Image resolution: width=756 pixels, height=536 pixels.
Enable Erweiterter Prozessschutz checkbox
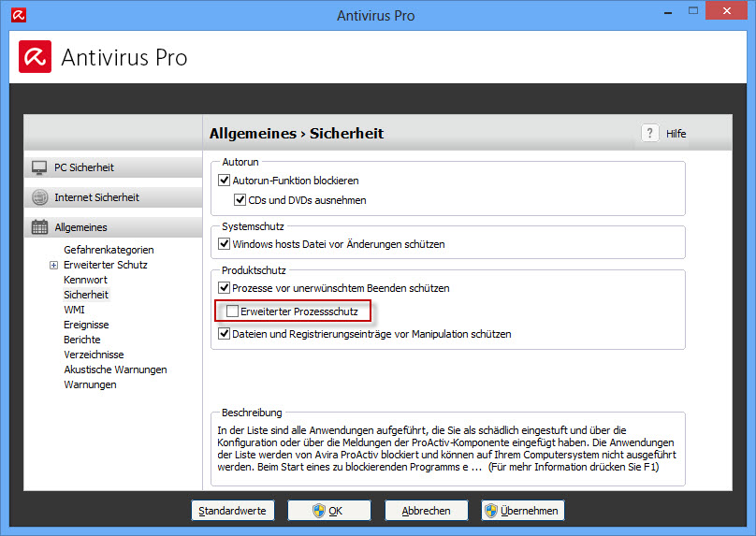(232, 311)
